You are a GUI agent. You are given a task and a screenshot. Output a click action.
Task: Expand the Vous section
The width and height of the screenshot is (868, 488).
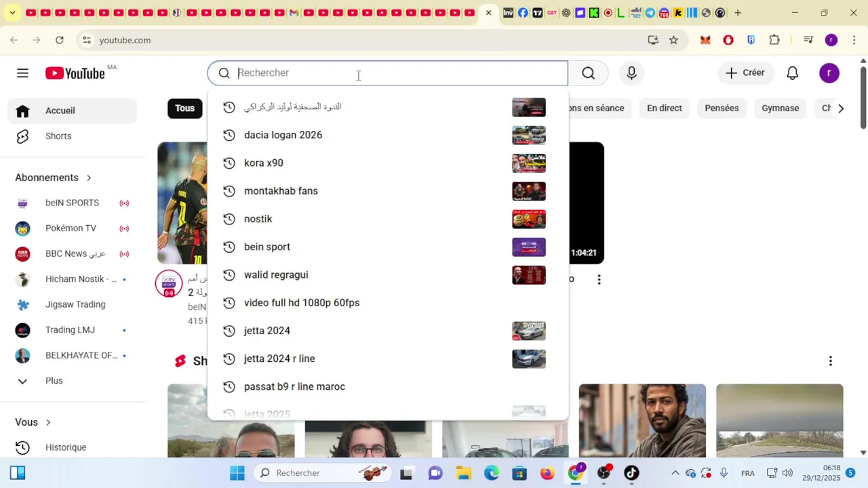pos(33,422)
